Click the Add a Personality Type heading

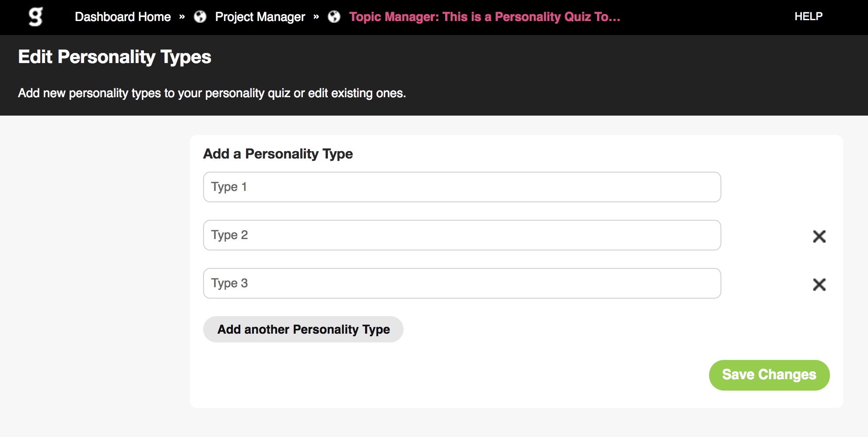(x=278, y=154)
